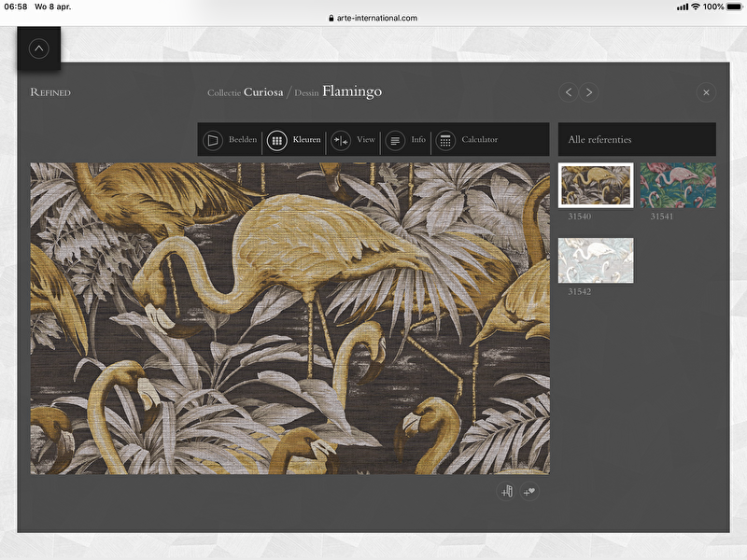Tap the 06:58 clock in status bar
Screen dimensions: 747x560
(x=16, y=7)
